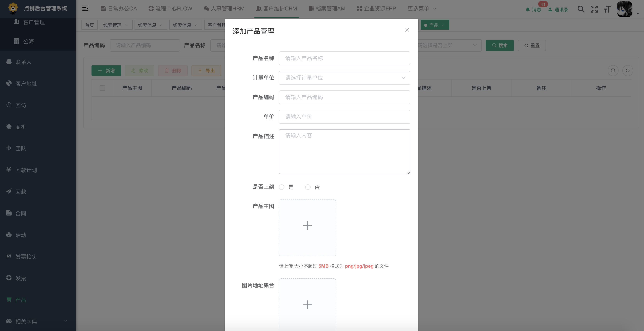Collapse sidebar with the hamburger icon
The height and width of the screenshot is (331, 644).
coord(85,8)
